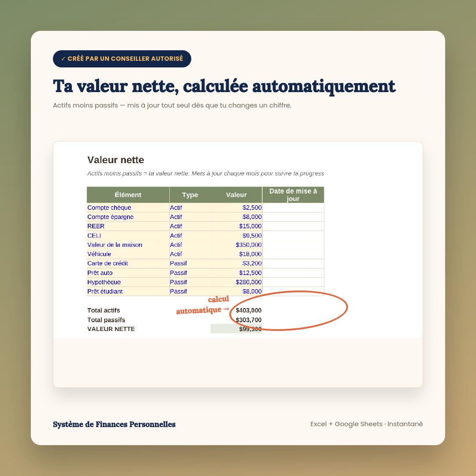Select the "Prêt étudiant" cell

click(128, 291)
